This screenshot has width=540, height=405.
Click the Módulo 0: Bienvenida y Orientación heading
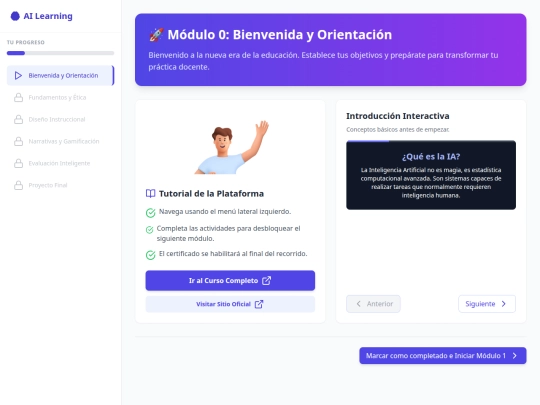tap(280, 35)
